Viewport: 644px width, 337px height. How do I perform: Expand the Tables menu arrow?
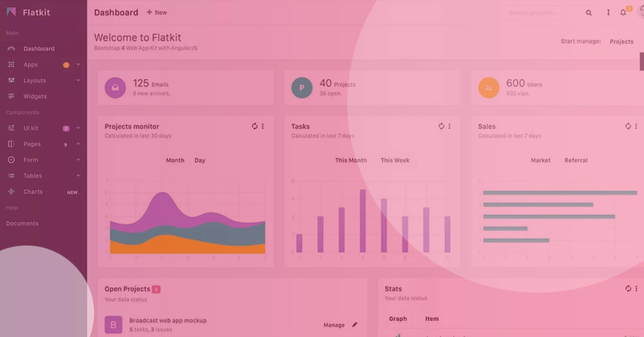click(x=78, y=175)
